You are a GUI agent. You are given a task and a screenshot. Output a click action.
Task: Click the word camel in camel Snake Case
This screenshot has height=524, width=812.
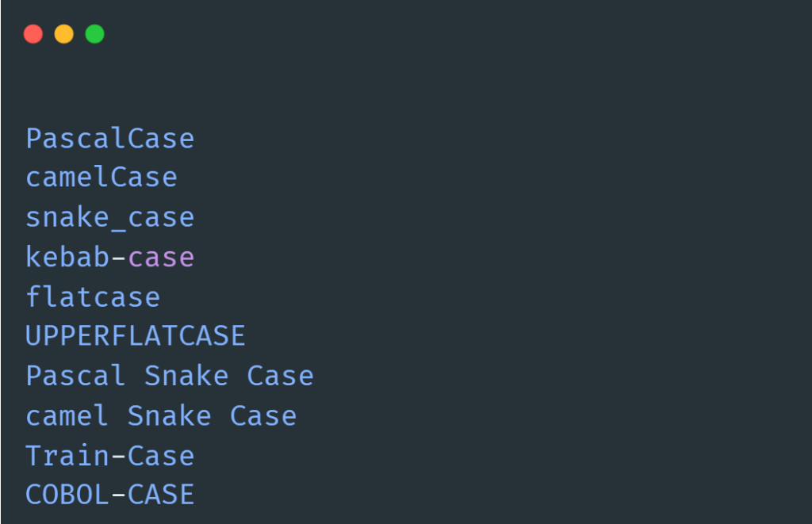pyautogui.click(x=67, y=416)
